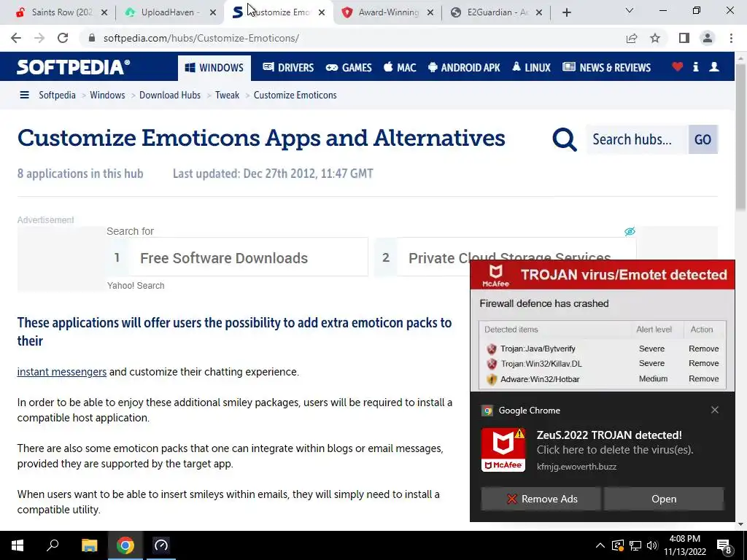The height and width of the screenshot is (560, 747).
Task: Click the Severe level of Trojan:Java/Bytverify
Action: (x=651, y=349)
